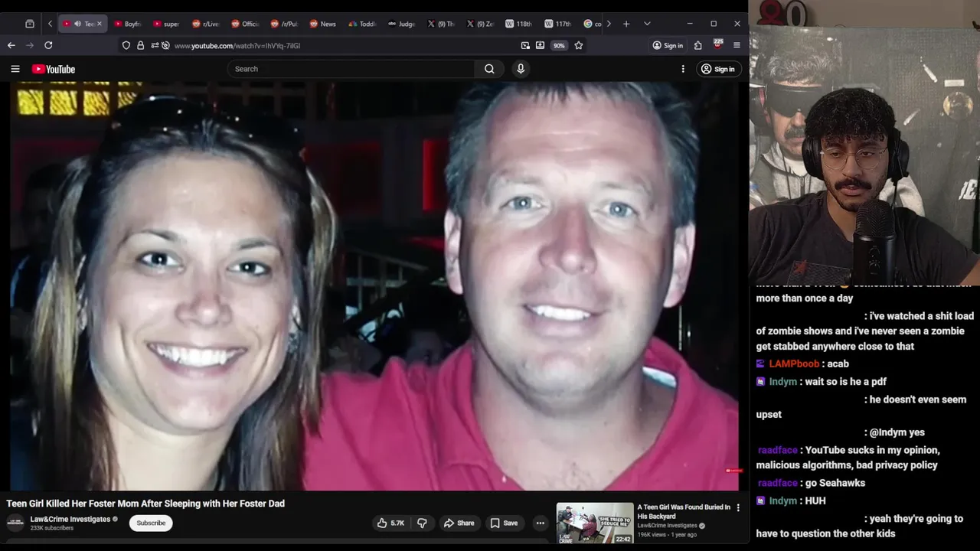Switch to the (9) Ze X tab

click(479, 24)
